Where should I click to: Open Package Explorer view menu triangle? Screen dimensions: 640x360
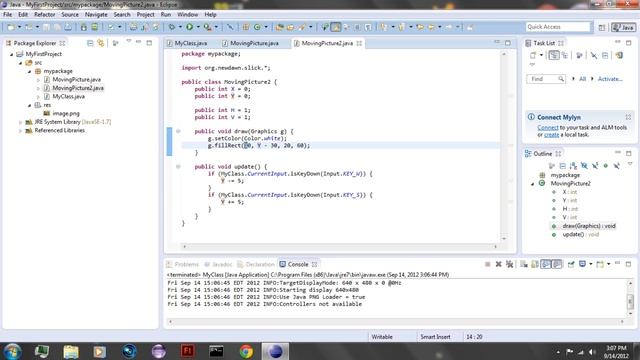click(x=129, y=41)
